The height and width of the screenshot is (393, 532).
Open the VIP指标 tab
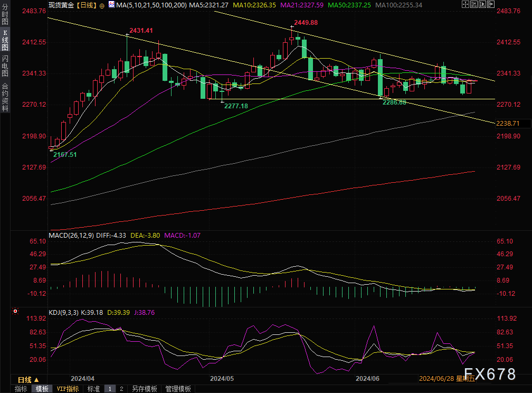pos(68,389)
